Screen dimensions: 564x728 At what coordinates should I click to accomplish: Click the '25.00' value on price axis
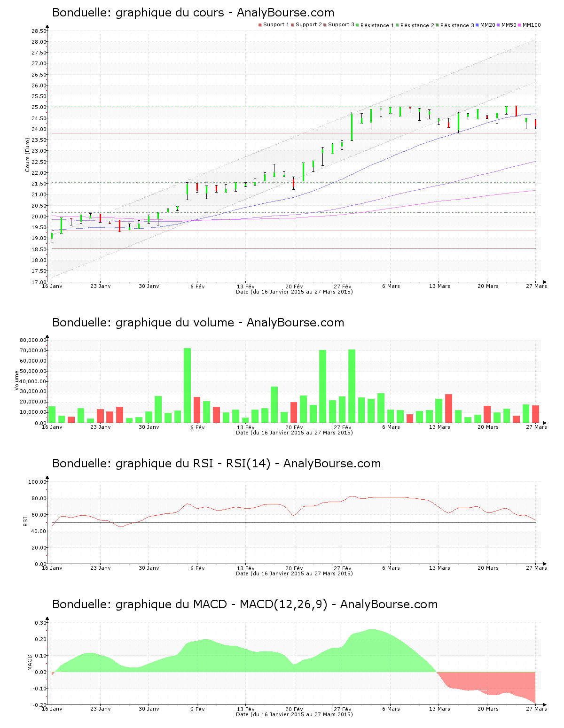[39, 107]
